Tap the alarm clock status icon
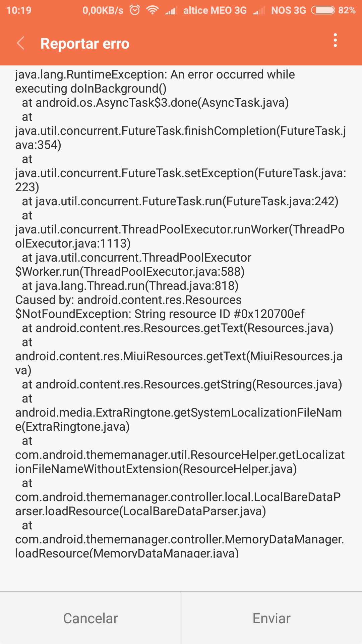This screenshot has height=644, width=362. coord(135,10)
